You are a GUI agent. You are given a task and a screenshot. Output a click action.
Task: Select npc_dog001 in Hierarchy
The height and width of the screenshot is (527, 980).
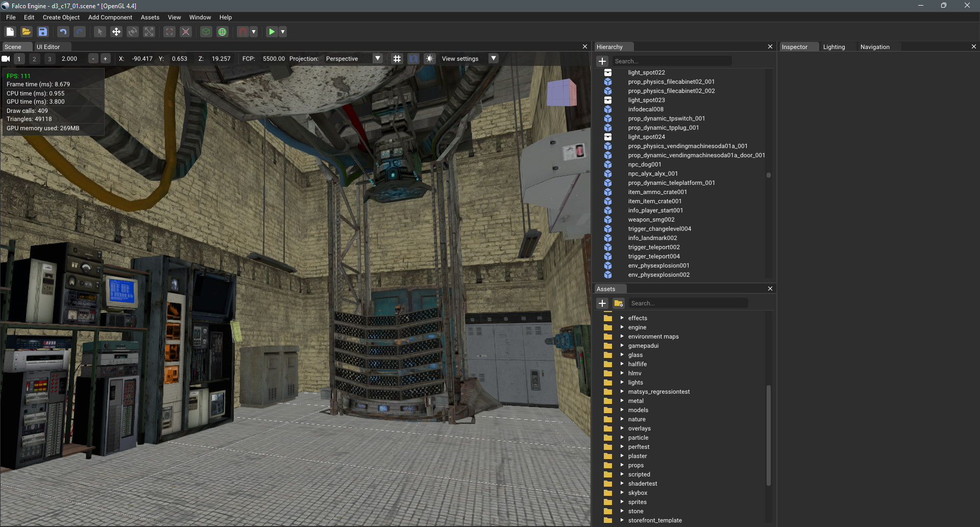[644, 164]
